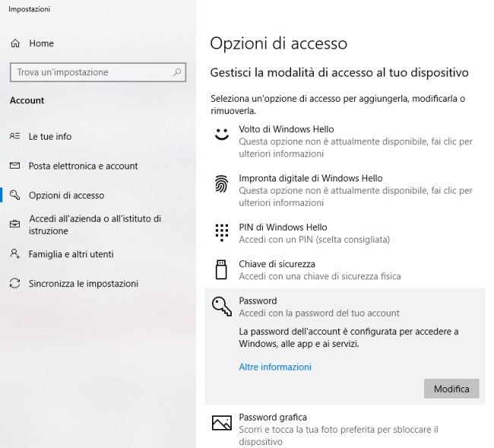The width and height of the screenshot is (494, 448).
Task: Open 'Le tue info' section
Action: tap(50, 137)
